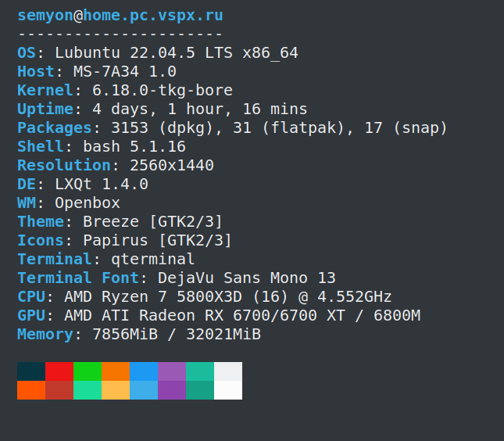Click the bright green color block
This screenshot has height=441, width=504.
click(x=88, y=371)
